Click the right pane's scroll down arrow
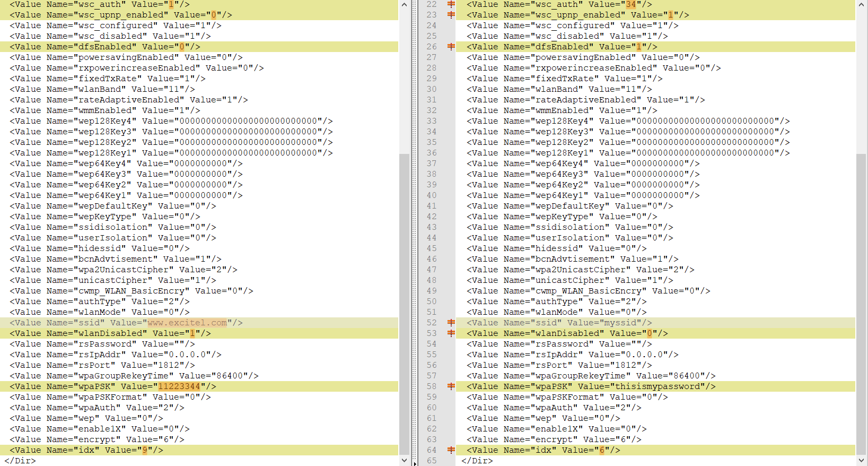Viewport: 868px width, 466px height. click(861, 461)
